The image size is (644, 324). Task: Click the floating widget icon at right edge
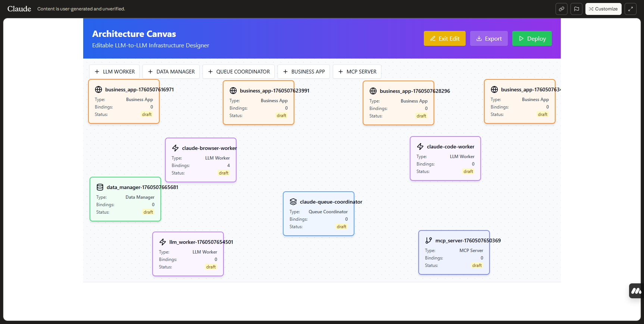[636, 291]
